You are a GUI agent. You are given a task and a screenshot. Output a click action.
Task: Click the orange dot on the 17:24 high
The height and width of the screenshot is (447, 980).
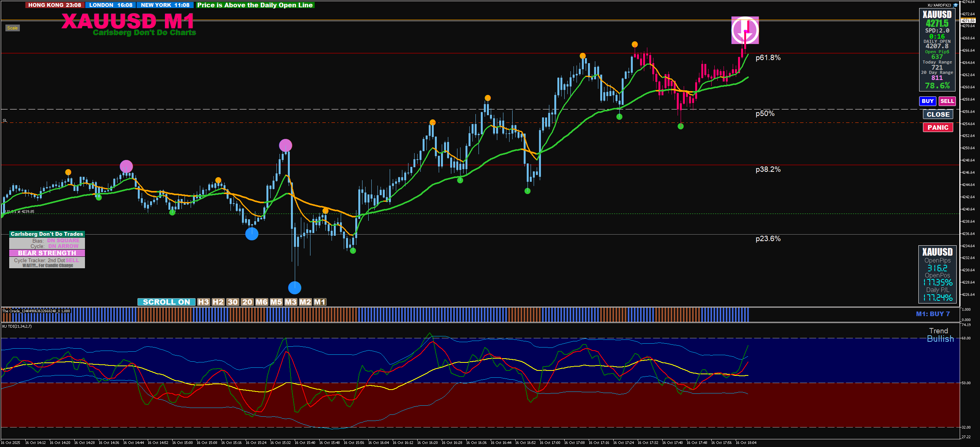pyautogui.click(x=635, y=44)
